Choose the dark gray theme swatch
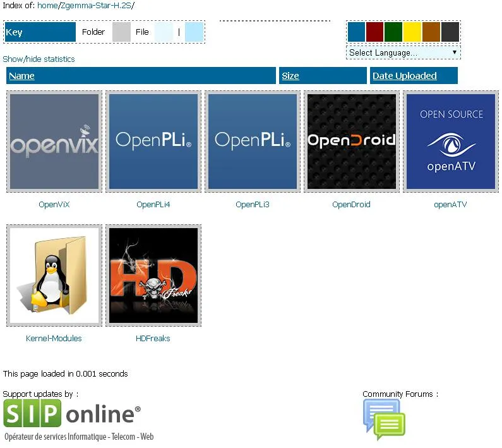Viewport: 502px width, 448px height. 450,32
